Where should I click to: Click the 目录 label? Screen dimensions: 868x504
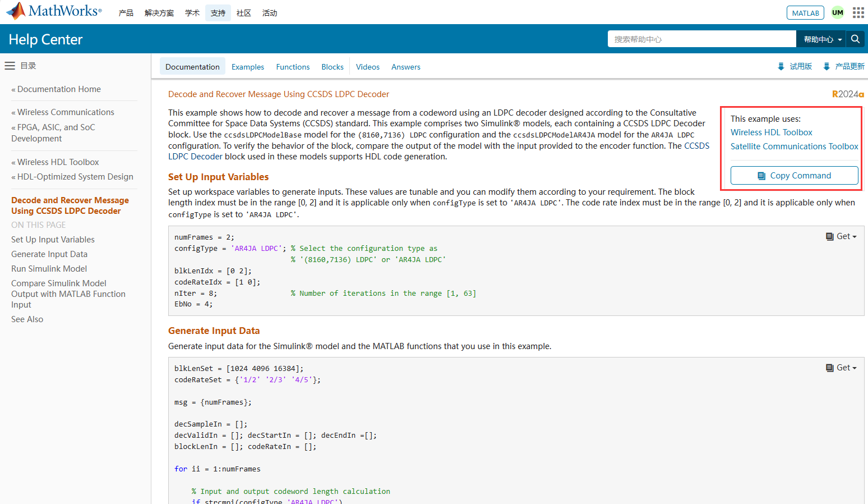28,66
